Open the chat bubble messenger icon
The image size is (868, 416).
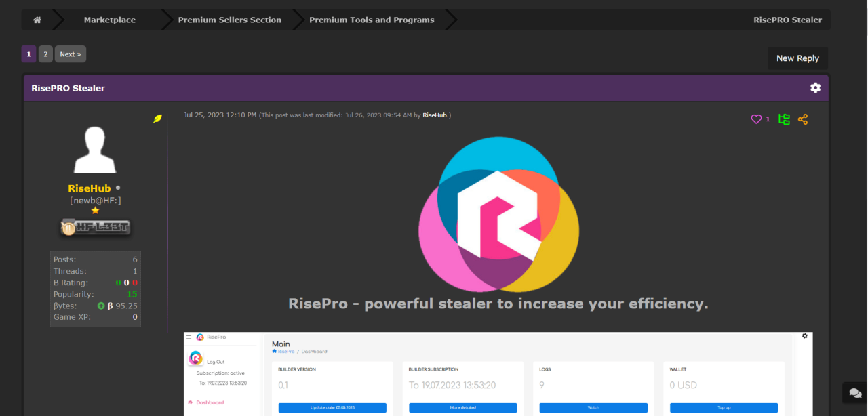coord(856,394)
